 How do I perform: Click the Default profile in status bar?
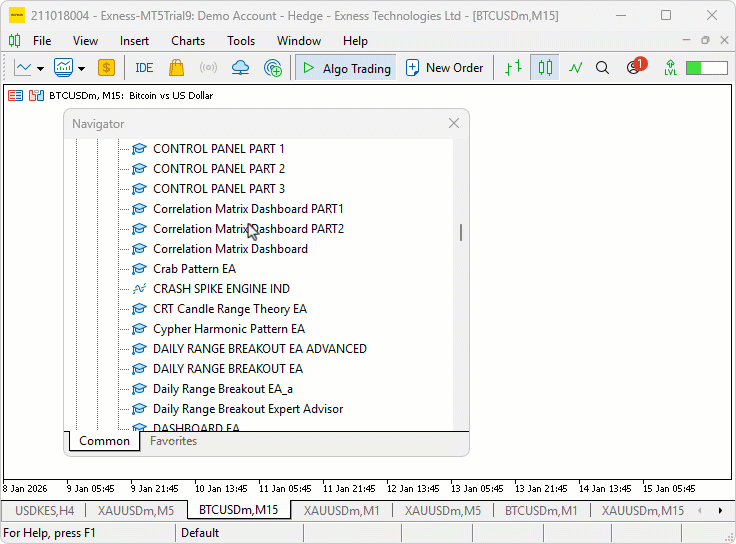coord(200,533)
